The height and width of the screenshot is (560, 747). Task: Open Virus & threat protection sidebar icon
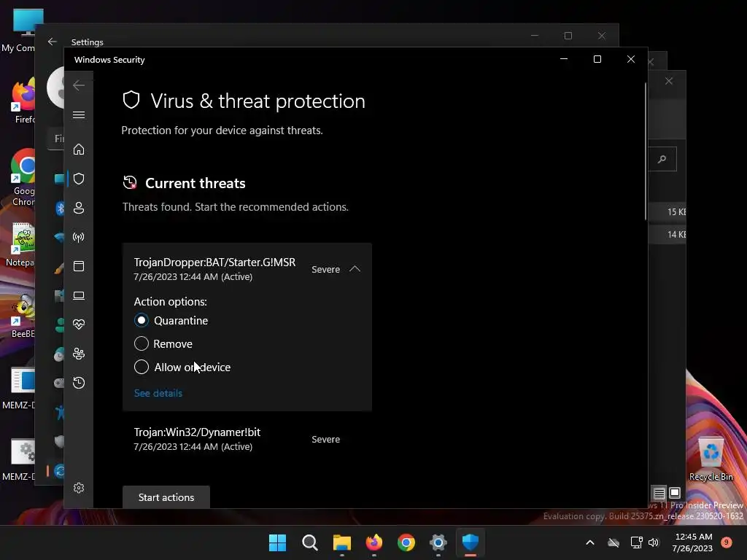[79, 179]
